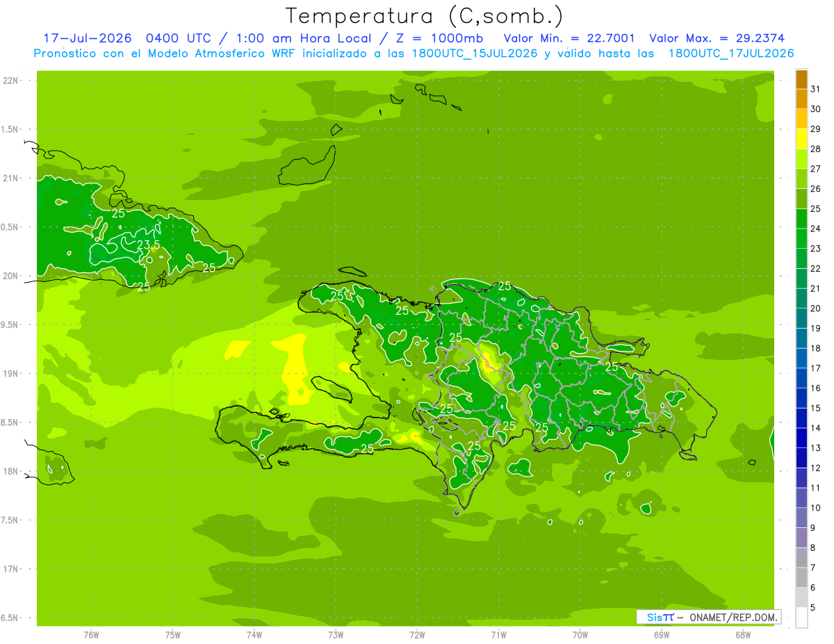Click legend value "8"
The image size is (834, 644).
(x=813, y=547)
